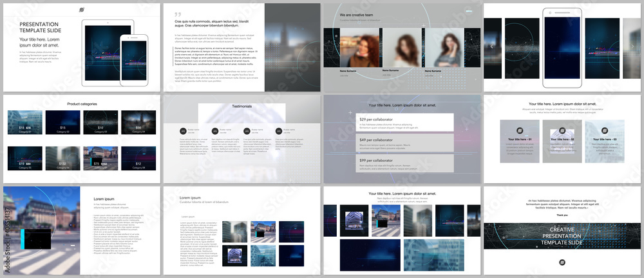The image size is (644, 278).
Task: Click the right carousel arrow beside the phone
Action: (x=632, y=46)
